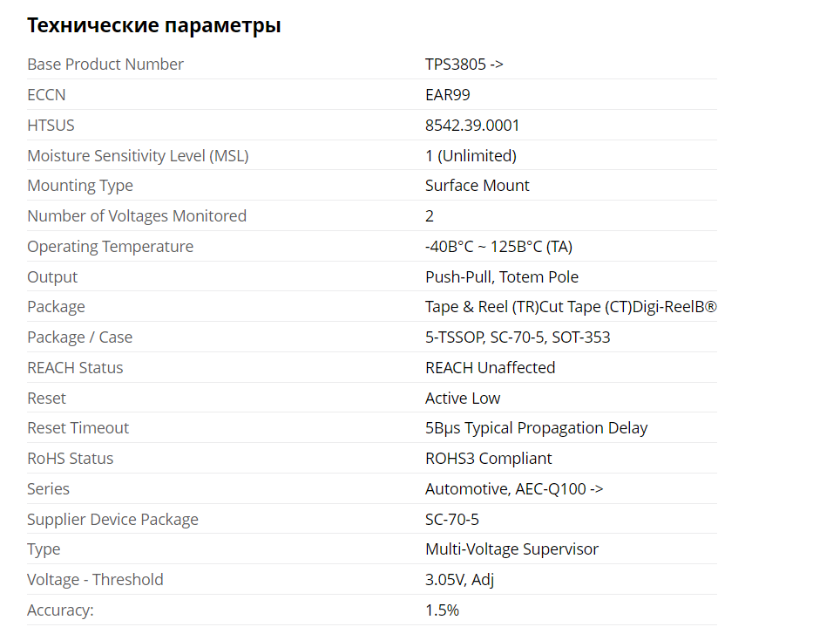This screenshot has height=627, width=840.
Task: Select the '3.05V, Adj' threshold value
Action: click(459, 580)
